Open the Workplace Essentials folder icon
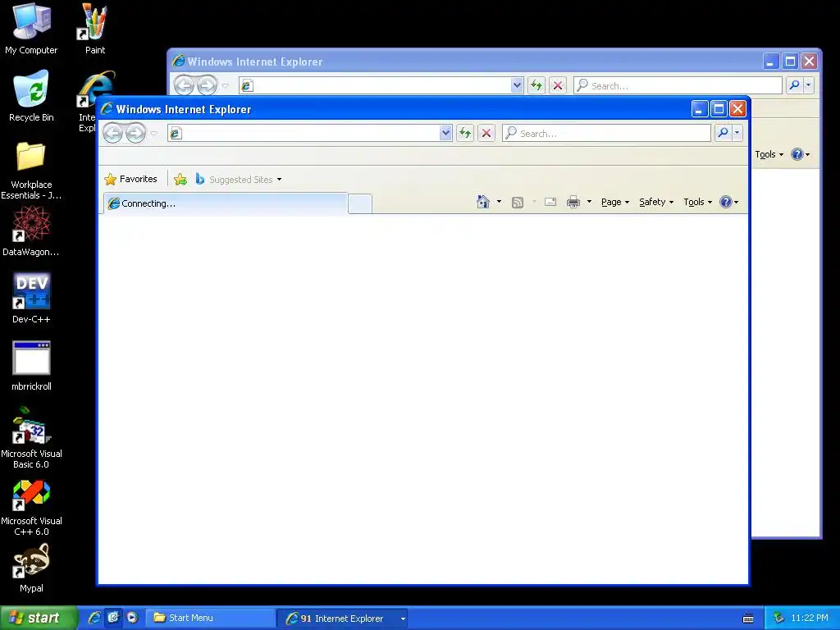The height and width of the screenshot is (630, 840). (x=31, y=171)
